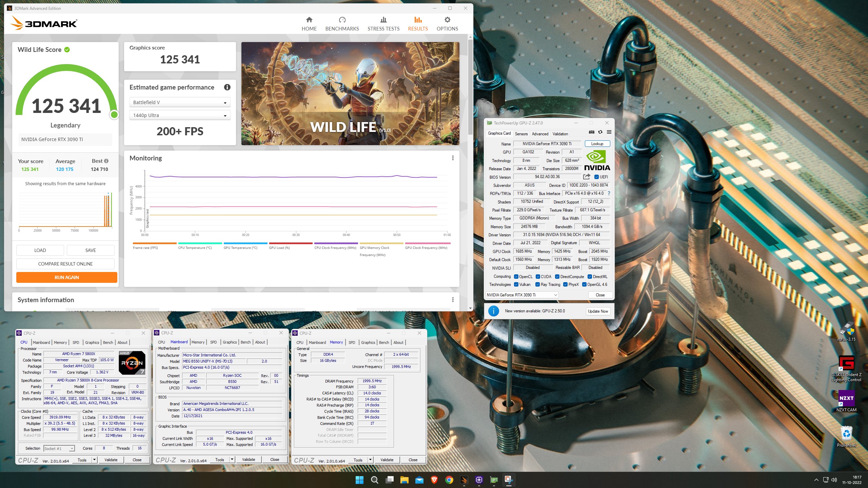Open the System information three-dot menu
Image resolution: width=868 pixels, height=488 pixels.
tap(453, 300)
